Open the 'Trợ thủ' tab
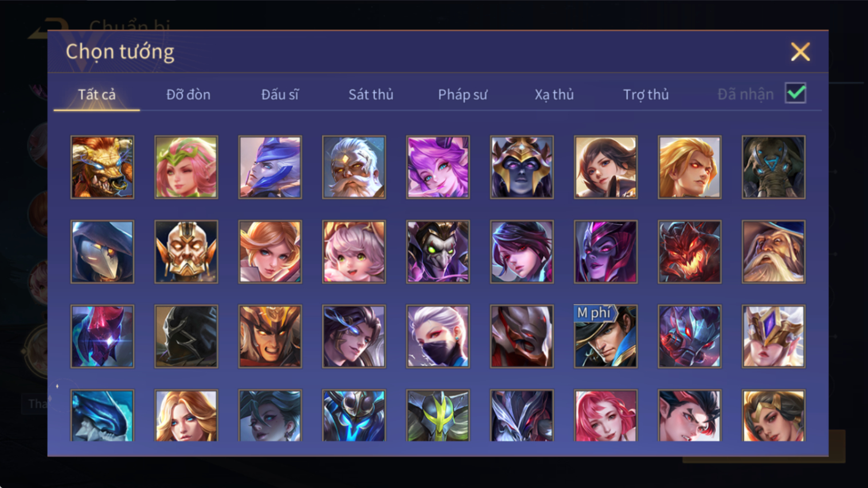 click(x=646, y=95)
